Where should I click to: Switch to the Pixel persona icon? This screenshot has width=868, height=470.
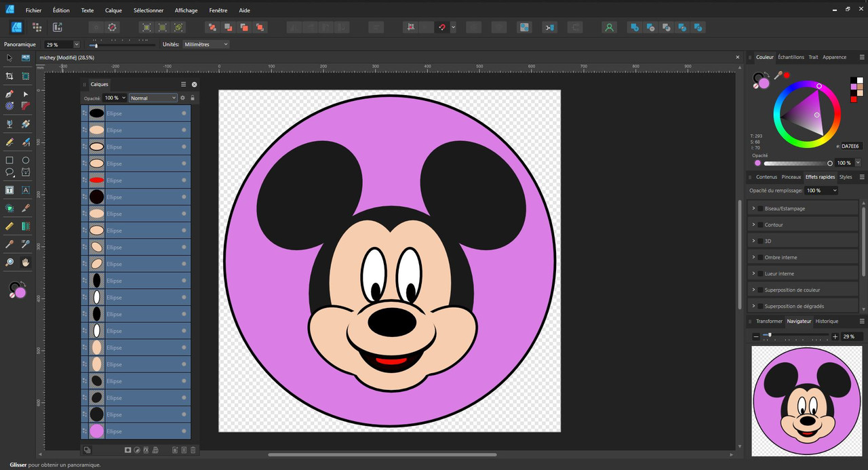(x=37, y=27)
